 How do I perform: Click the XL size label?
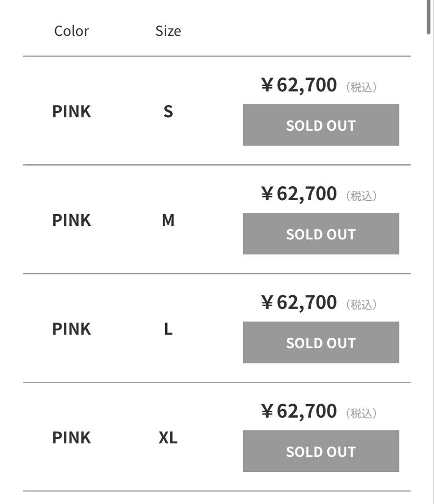click(x=168, y=438)
